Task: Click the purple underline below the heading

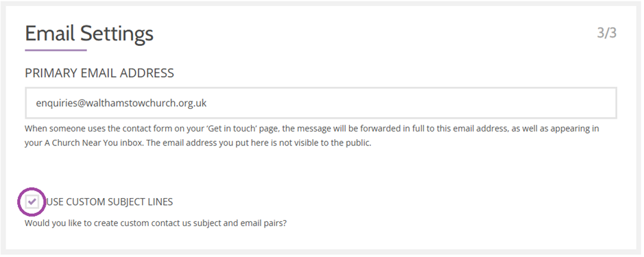Action: [x=56, y=50]
